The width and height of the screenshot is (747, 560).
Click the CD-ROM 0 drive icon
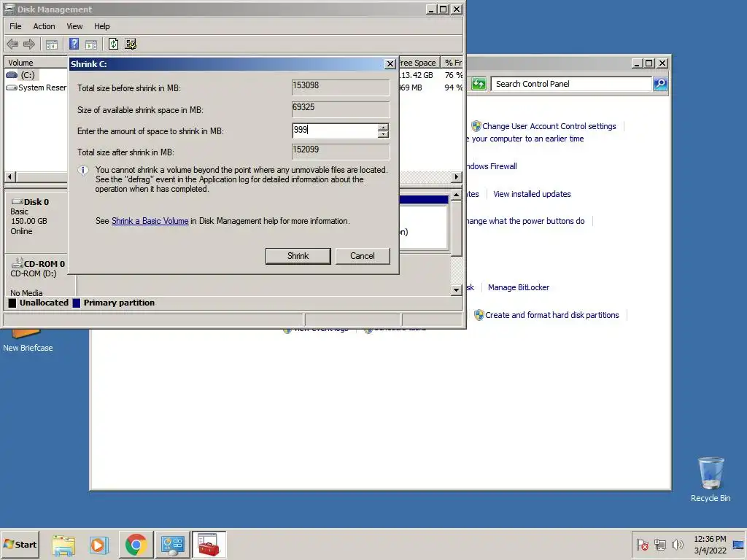point(18,262)
